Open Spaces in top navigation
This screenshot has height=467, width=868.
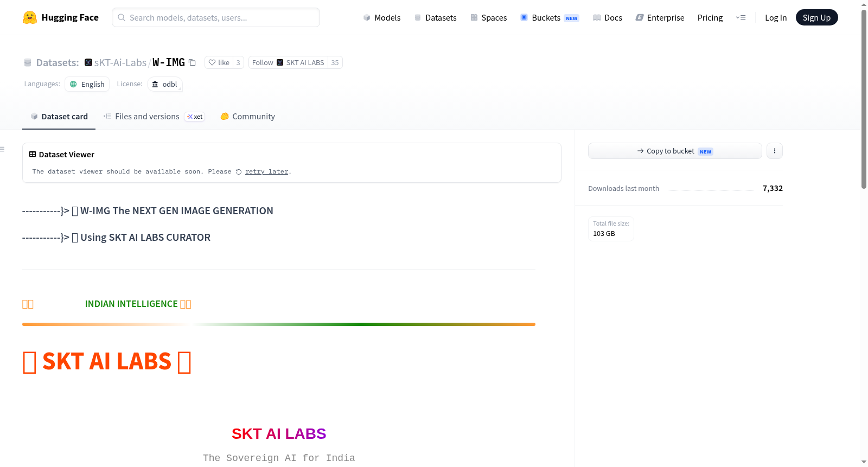(x=488, y=17)
